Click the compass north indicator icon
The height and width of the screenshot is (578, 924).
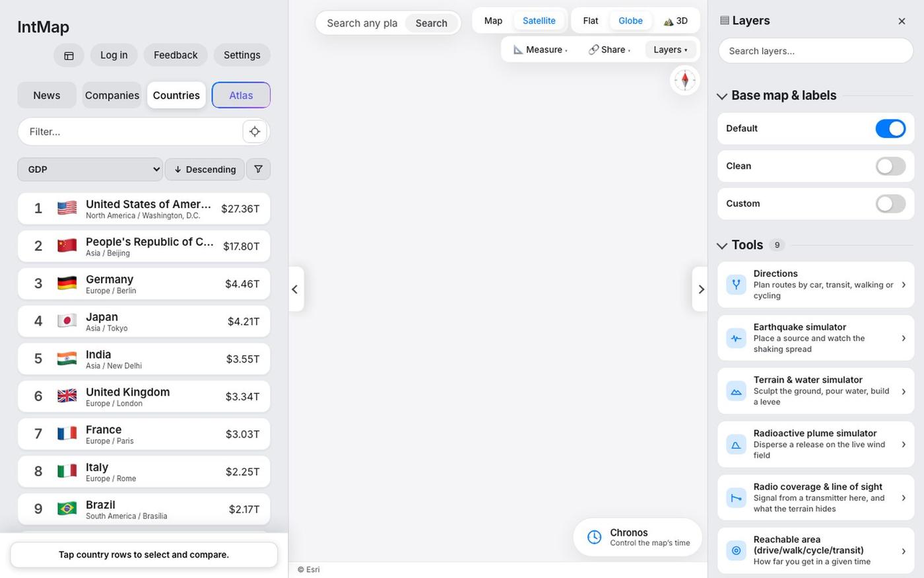[685, 81]
